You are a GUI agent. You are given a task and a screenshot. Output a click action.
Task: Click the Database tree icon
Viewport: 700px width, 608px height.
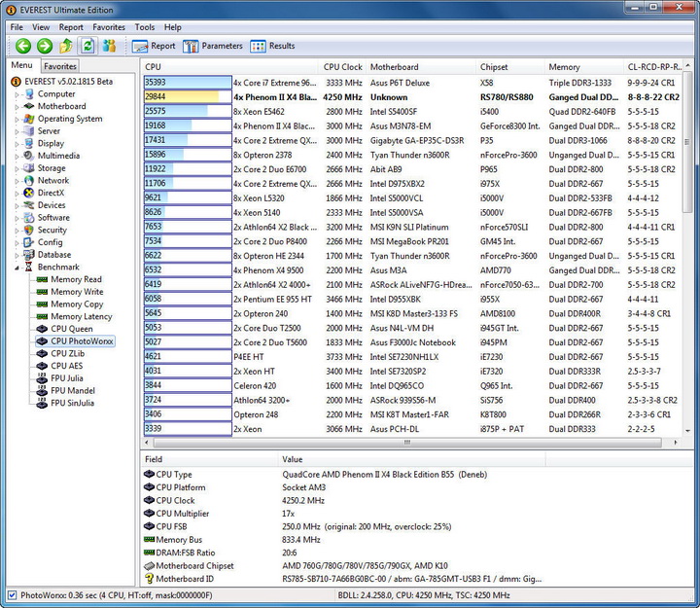[x=29, y=255]
